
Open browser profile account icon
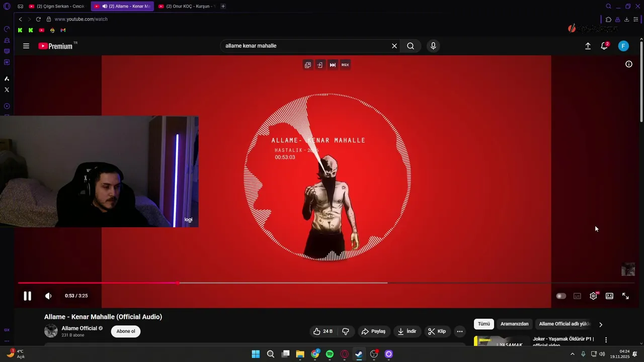617,20
